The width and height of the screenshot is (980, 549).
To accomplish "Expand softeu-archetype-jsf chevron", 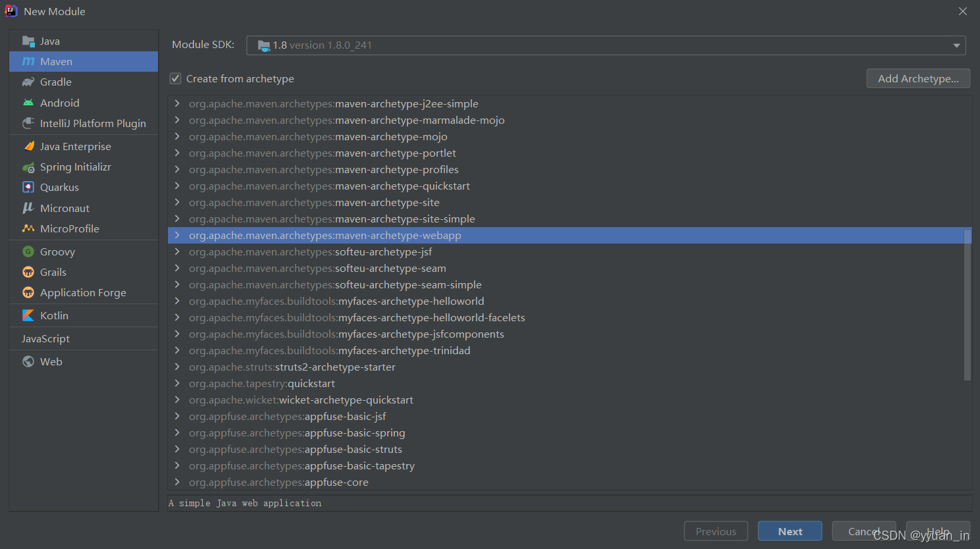I will [177, 251].
